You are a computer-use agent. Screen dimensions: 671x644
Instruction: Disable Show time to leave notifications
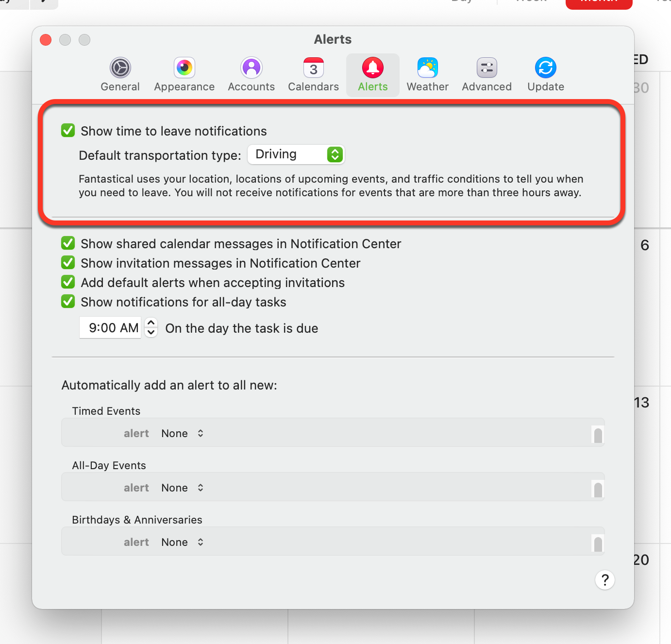68,131
